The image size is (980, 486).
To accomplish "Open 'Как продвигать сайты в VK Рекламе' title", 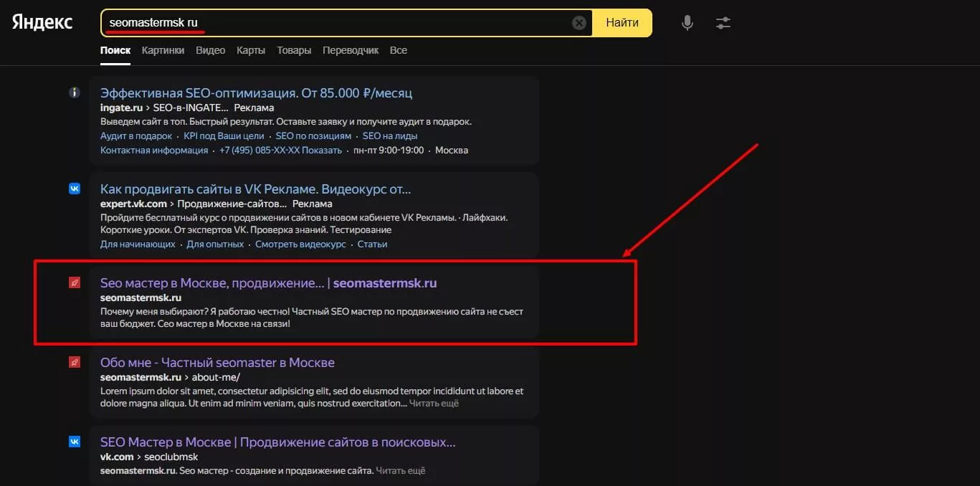I will 255,189.
